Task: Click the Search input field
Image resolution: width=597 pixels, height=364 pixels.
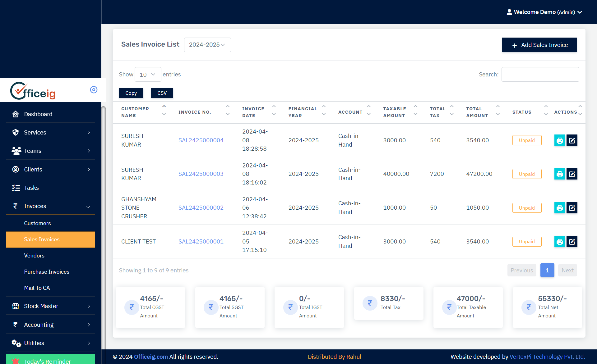Action: click(x=540, y=75)
